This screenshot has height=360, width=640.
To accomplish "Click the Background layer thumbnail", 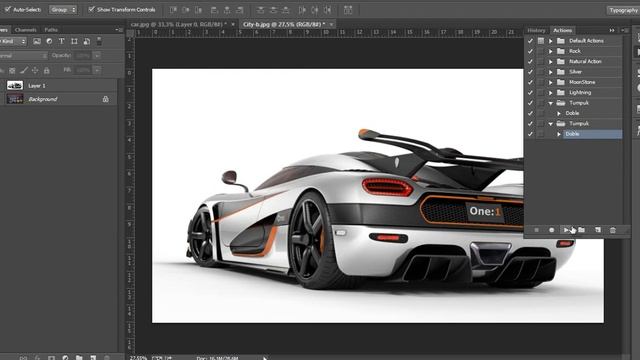I will (x=15, y=99).
